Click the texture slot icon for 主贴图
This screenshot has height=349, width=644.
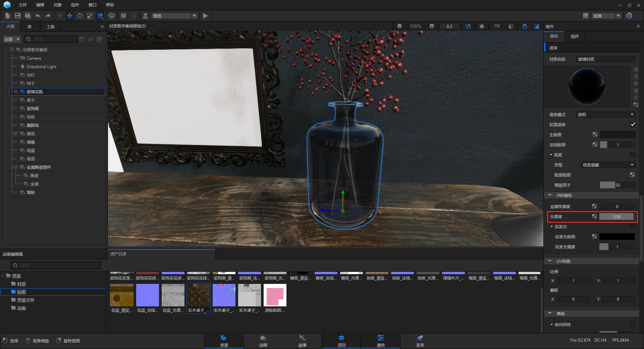point(595,135)
